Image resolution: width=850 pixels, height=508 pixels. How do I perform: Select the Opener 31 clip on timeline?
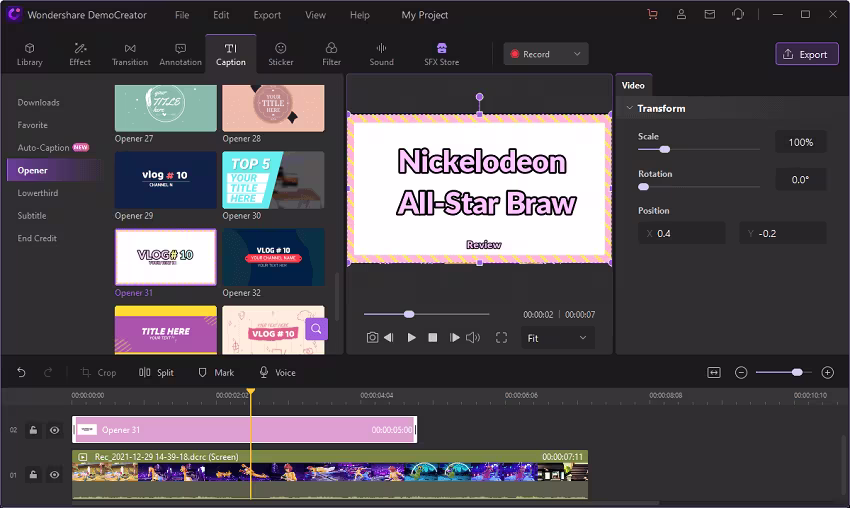244,430
